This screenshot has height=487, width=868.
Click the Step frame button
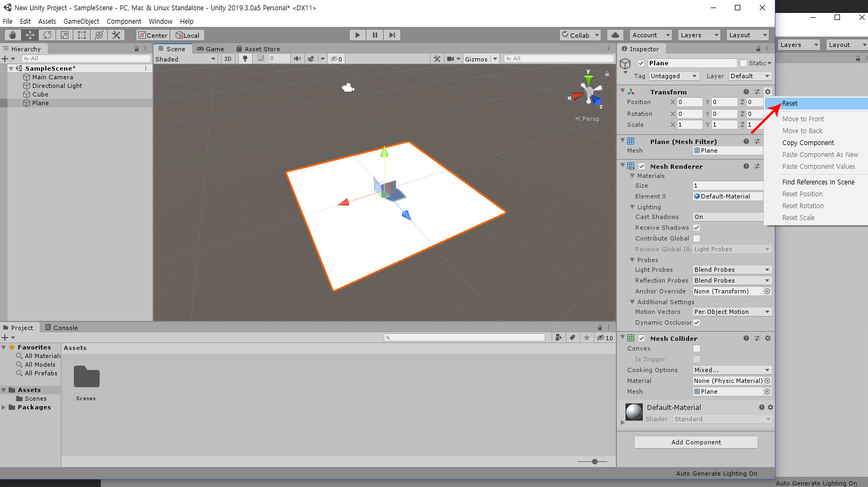point(392,35)
